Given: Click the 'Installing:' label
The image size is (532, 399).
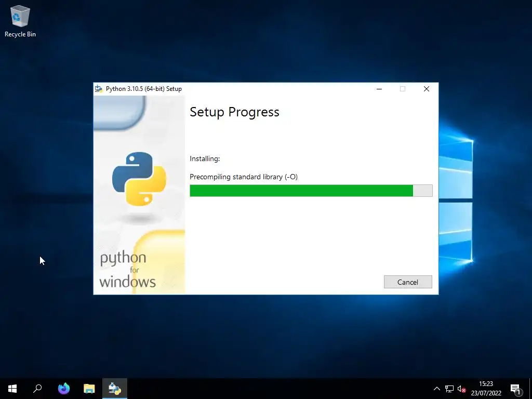Looking at the screenshot, I should (205, 158).
